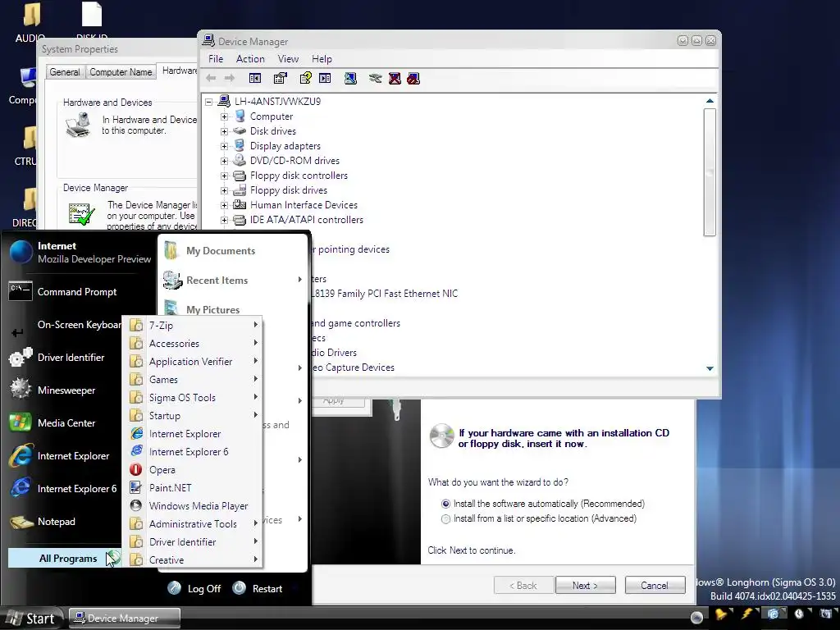Click the Uninstall device toolbar icon
This screenshot has height=630, width=840.
(395, 78)
